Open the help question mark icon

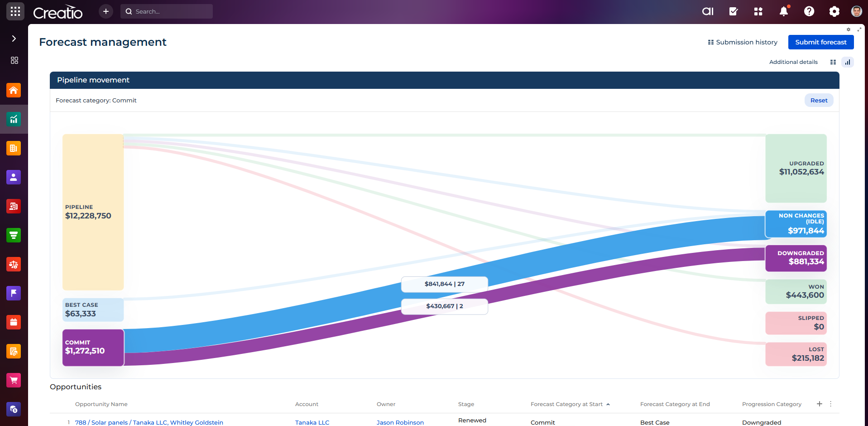click(809, 11)
